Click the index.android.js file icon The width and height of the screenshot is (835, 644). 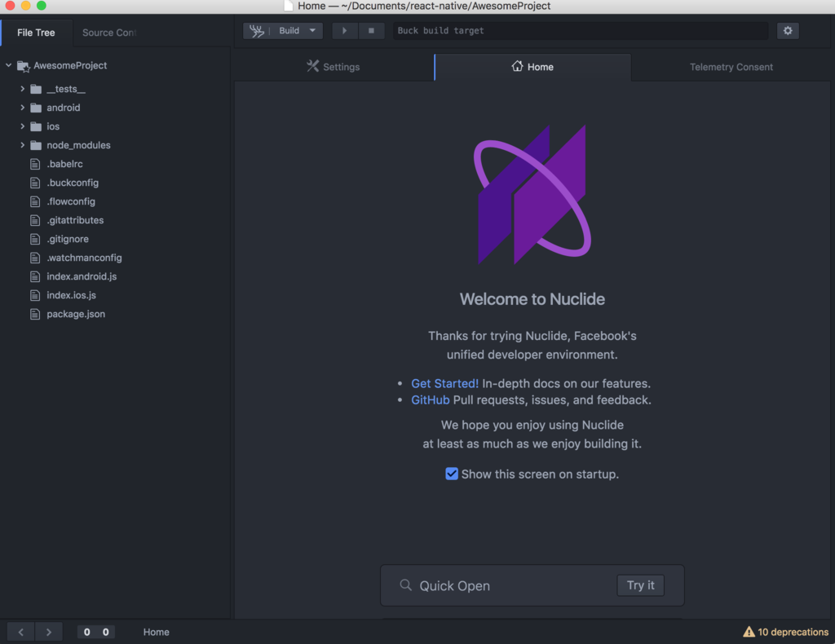(35, 276)
